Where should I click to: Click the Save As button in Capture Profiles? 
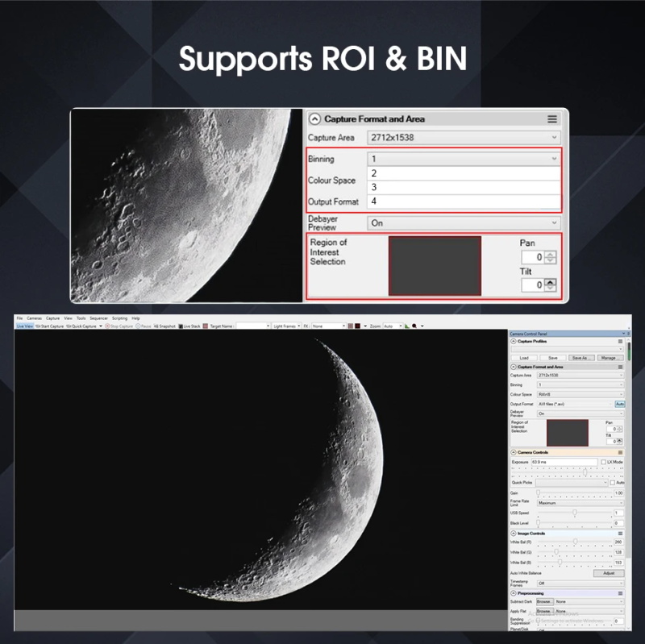click(x=581, y=358)
